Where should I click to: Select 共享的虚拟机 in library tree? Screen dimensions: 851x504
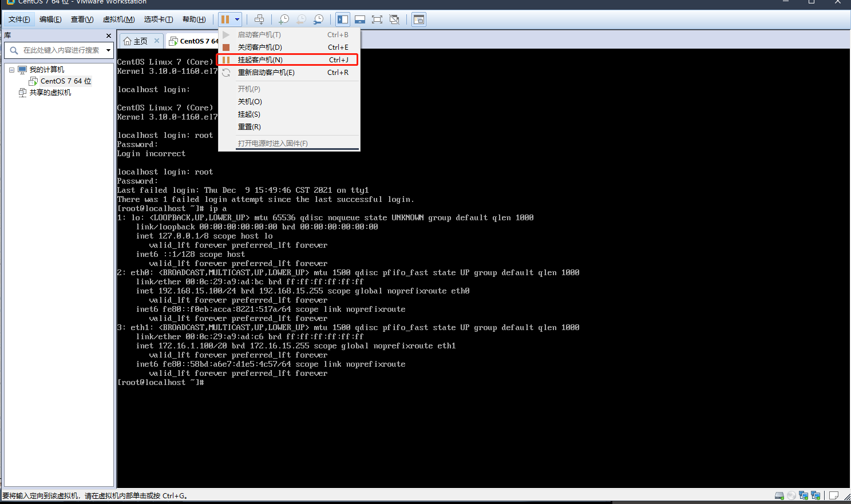point(50,93)
